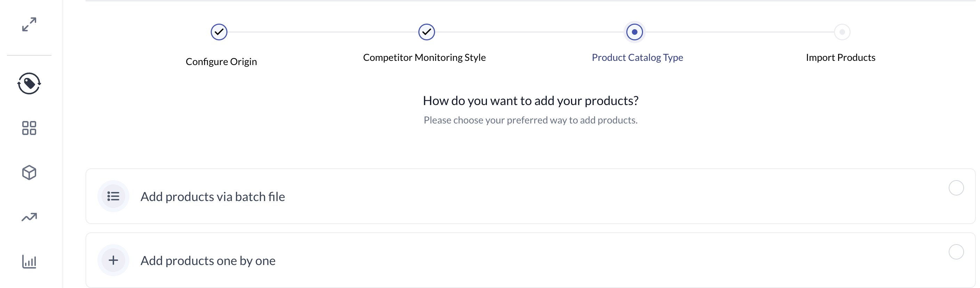Choose Add products one by one
Viewport: 980px width, 288px height.
pos(531,260)
